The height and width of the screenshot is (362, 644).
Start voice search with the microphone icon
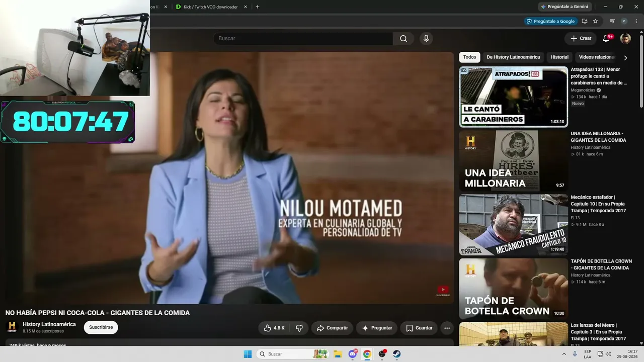click(426, 39)
